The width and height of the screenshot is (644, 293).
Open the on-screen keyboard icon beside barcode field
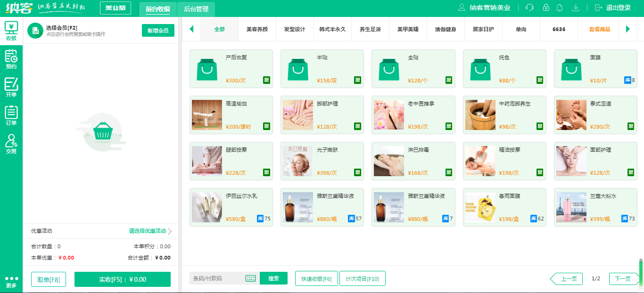point(250,278)
